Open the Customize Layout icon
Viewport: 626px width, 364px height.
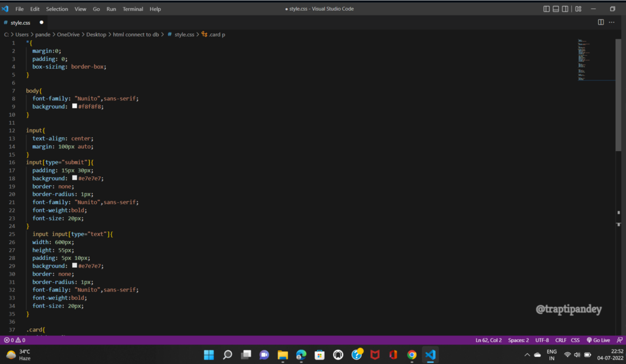pyautogui.click(x=578, y=9)
